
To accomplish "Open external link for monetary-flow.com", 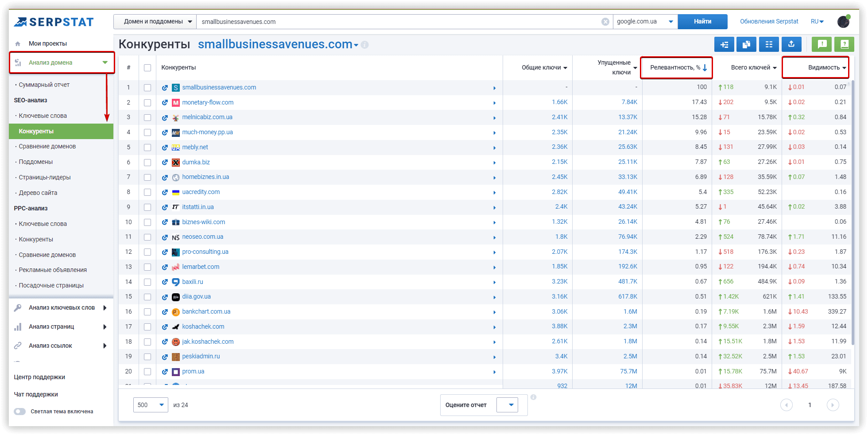I will click(165, 103).
